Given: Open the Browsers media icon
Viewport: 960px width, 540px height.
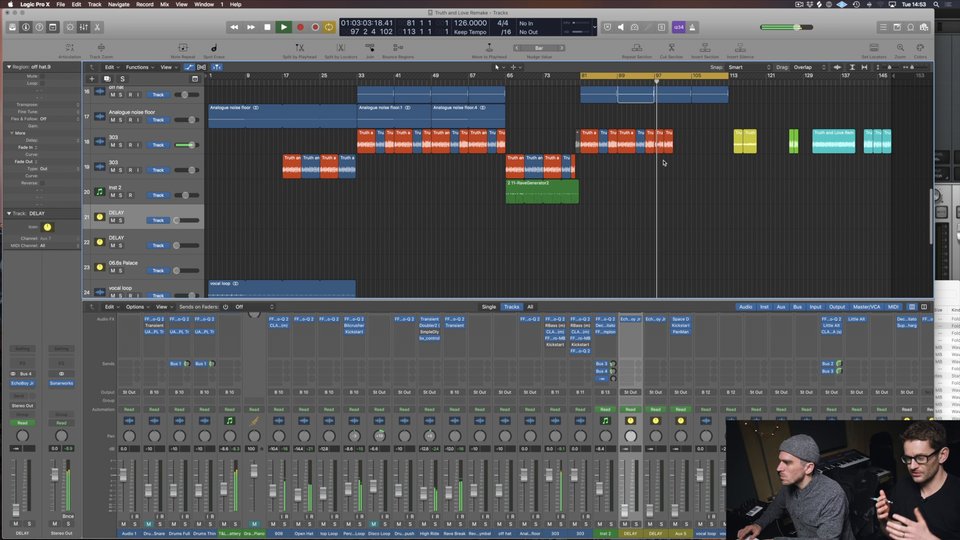Looking at the screenshot, I should click(x=924, y=27).
